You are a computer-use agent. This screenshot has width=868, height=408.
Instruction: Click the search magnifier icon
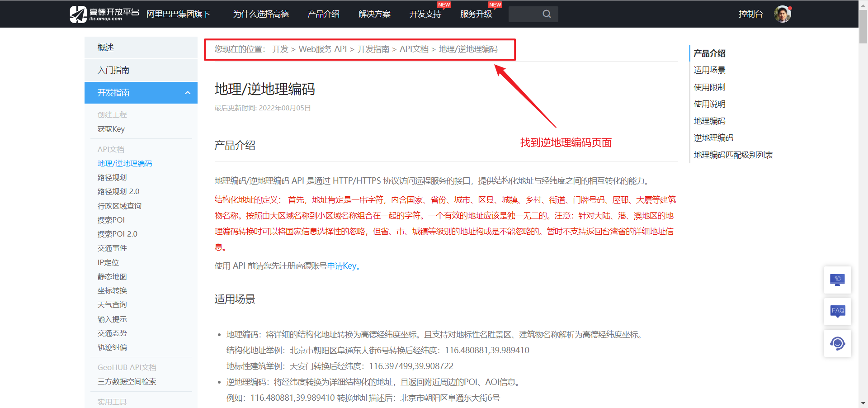[x=547, y=14]
